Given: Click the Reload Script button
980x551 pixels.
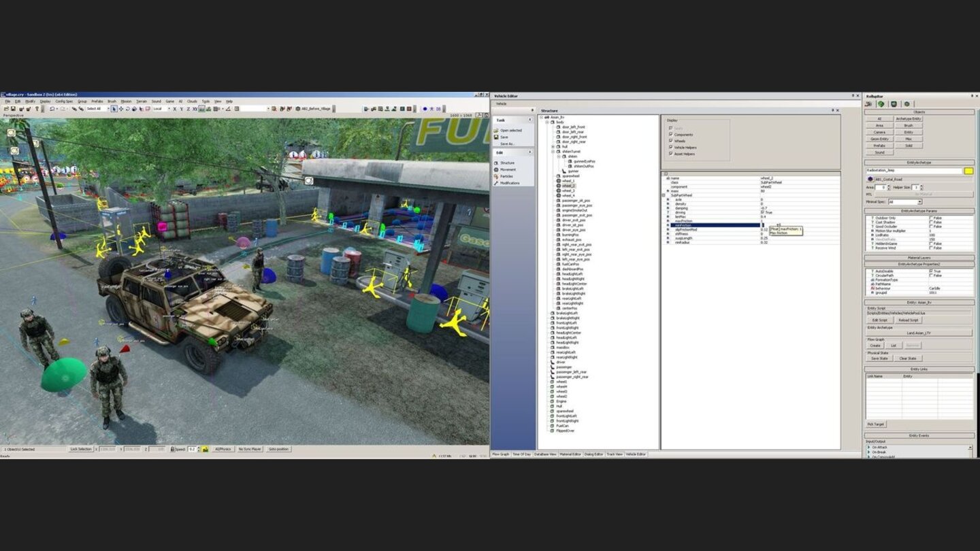Looking at the screenshot, I should (x=909, y=320).
